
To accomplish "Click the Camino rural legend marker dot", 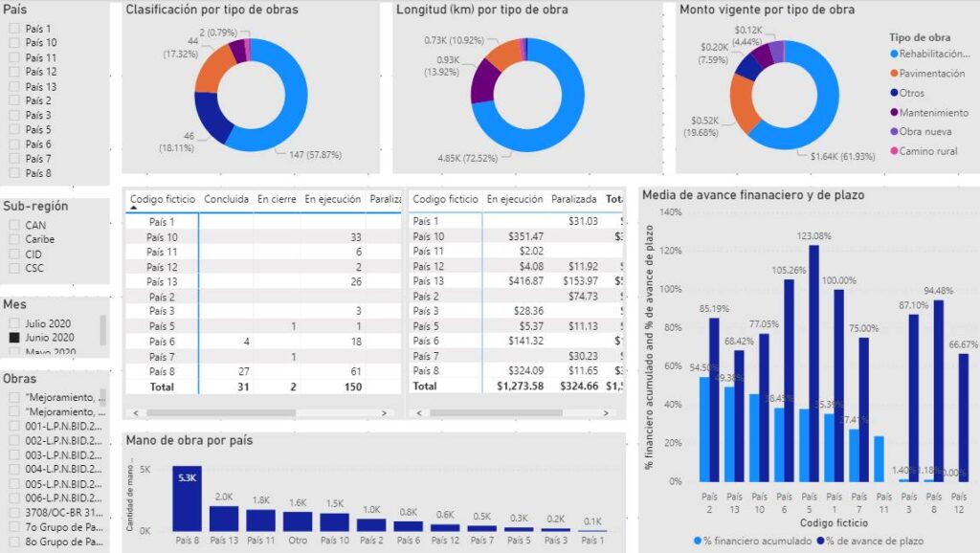I will tap(894, 151).
